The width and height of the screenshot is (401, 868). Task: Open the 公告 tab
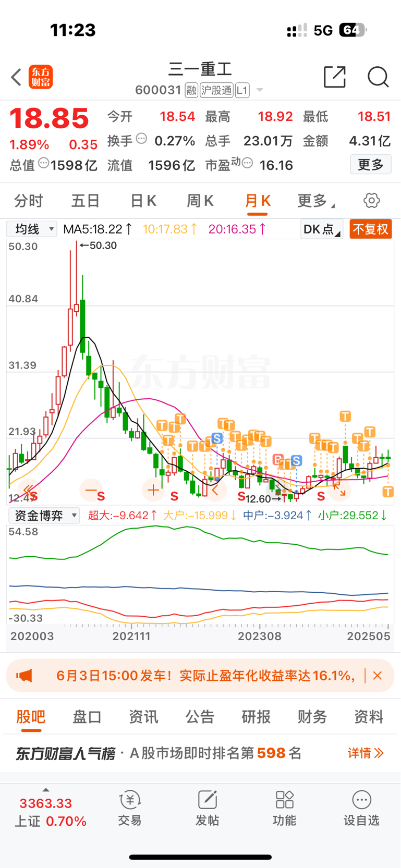[x=200, y=717]
